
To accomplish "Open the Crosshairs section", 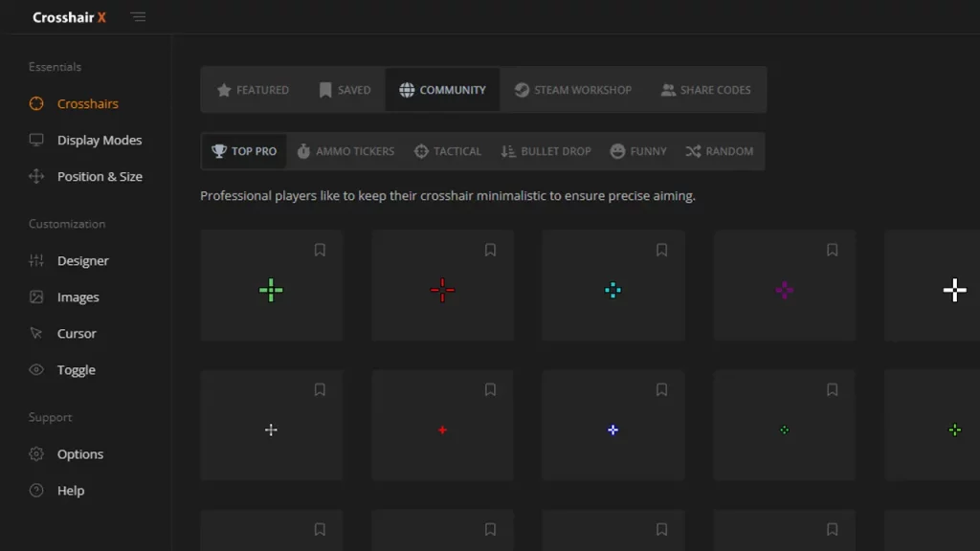I will [74, 103].
